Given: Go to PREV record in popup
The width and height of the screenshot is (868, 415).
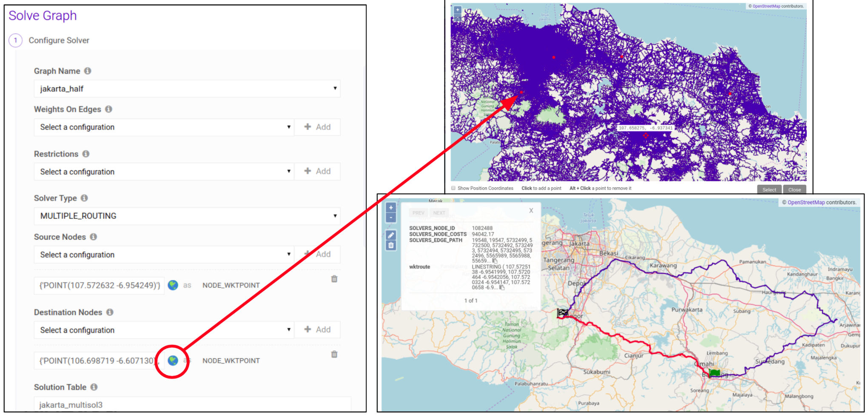Looking at the screenshot, I should tap(418, 213).
